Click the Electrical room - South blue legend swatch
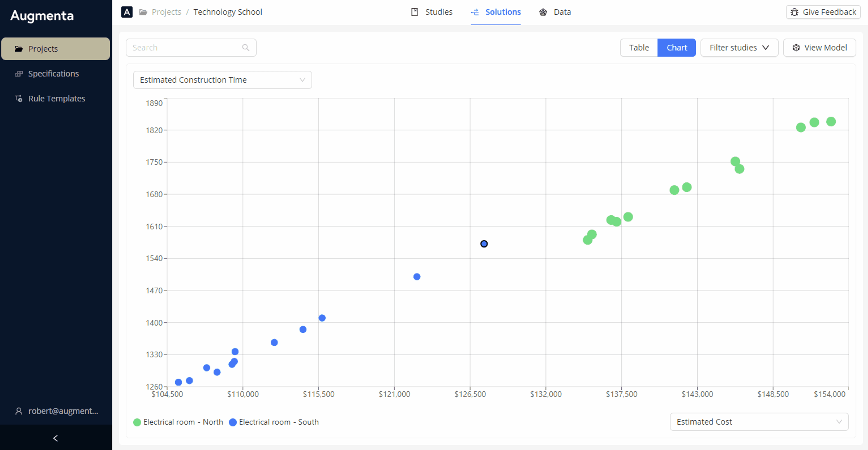 tap(233, 422)
